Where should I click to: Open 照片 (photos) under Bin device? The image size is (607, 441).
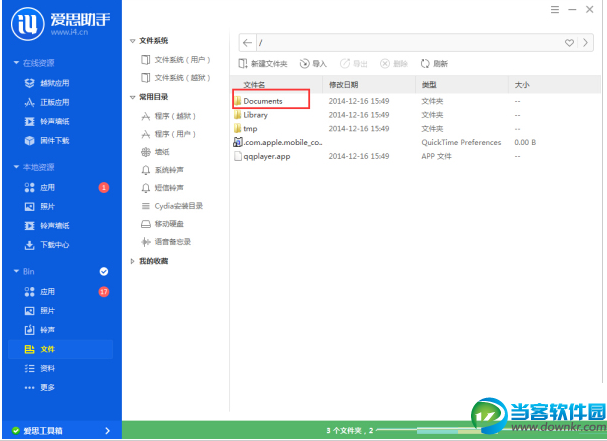39,311
